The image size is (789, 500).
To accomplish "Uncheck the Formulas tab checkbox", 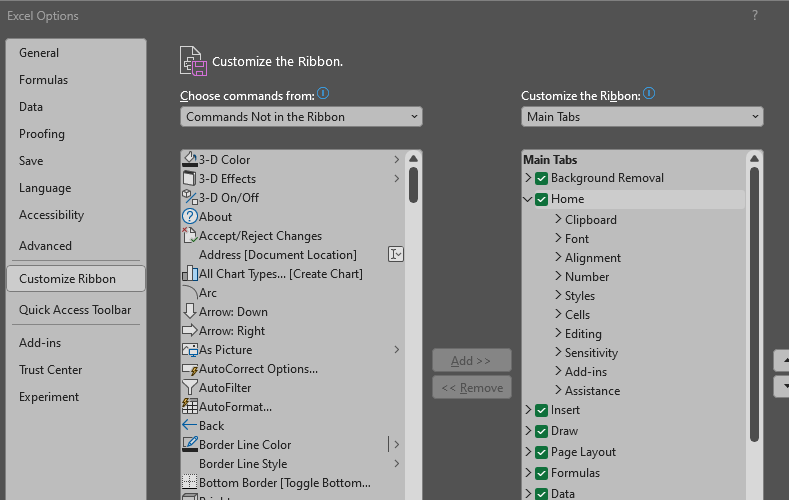I will pos(541,473).
